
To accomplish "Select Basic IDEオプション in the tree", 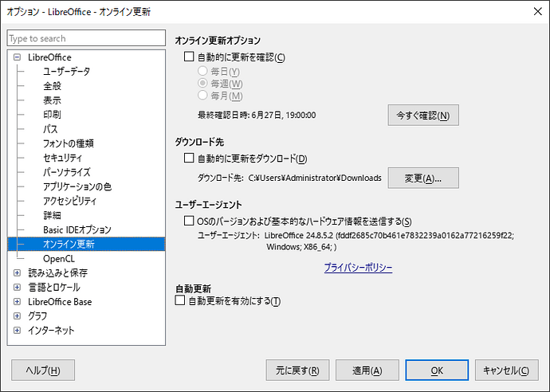I will (x=77, y=229).
